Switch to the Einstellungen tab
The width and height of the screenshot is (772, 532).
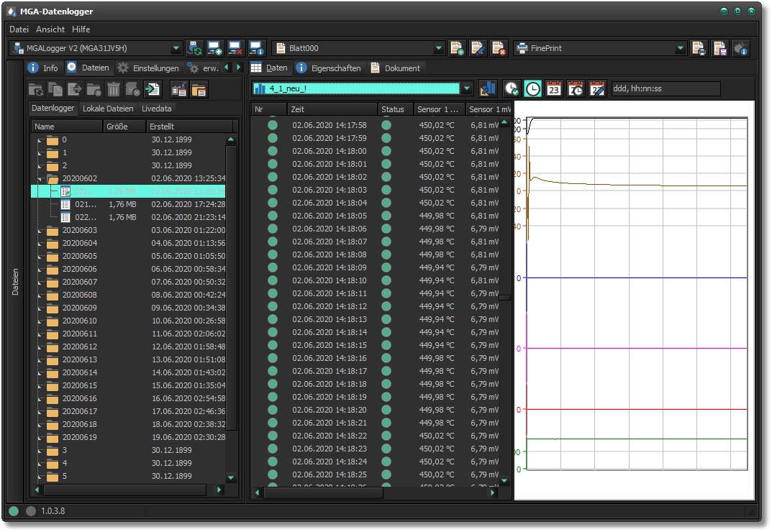149,68
